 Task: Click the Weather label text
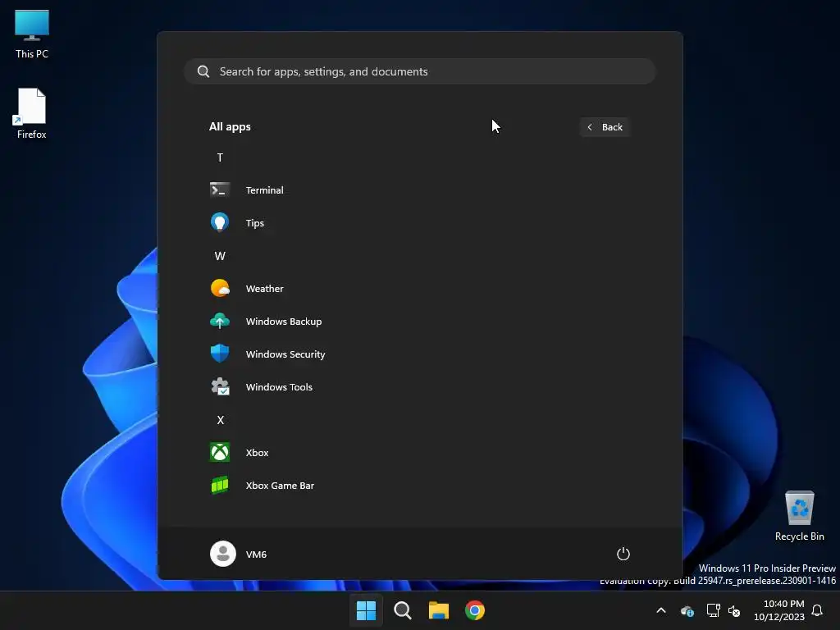coord(265,289)
